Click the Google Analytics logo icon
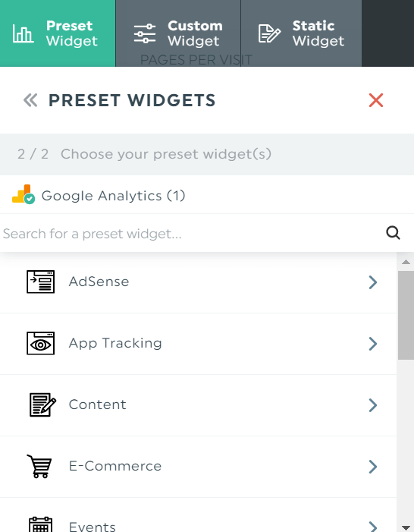This screenshot has height=532, width=414. [24, 194]
